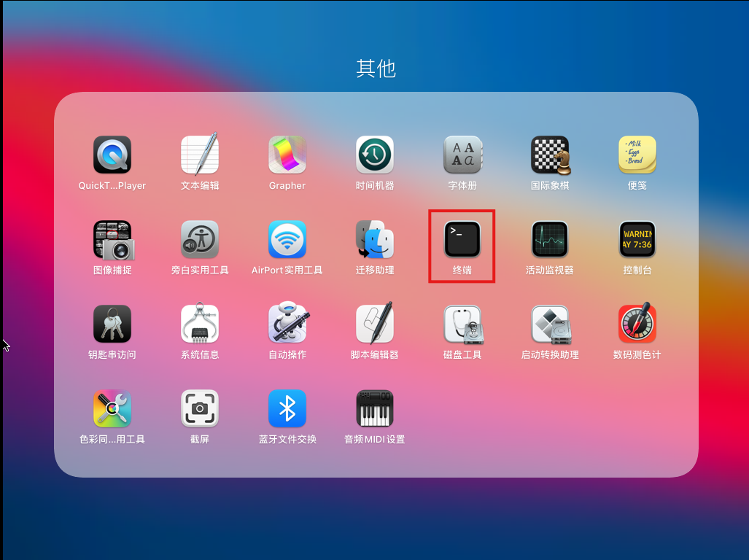Launch 迁移助理 Migration Assistant
The image size is (749, 560).
point(375,239)
